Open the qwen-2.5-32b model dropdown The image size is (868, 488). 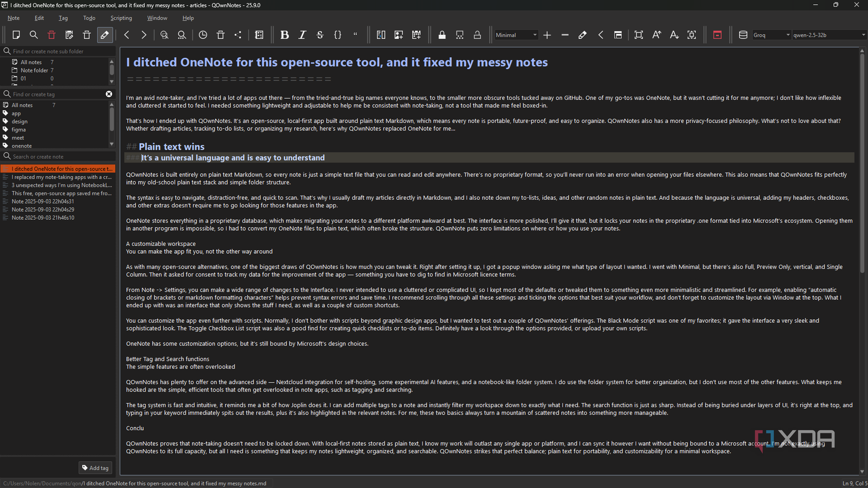click(830, 35)
